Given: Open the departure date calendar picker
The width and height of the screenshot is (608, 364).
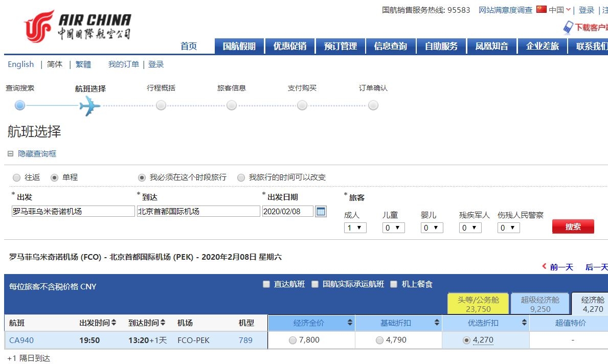Looking at the screenshot, I should (321, 211).
